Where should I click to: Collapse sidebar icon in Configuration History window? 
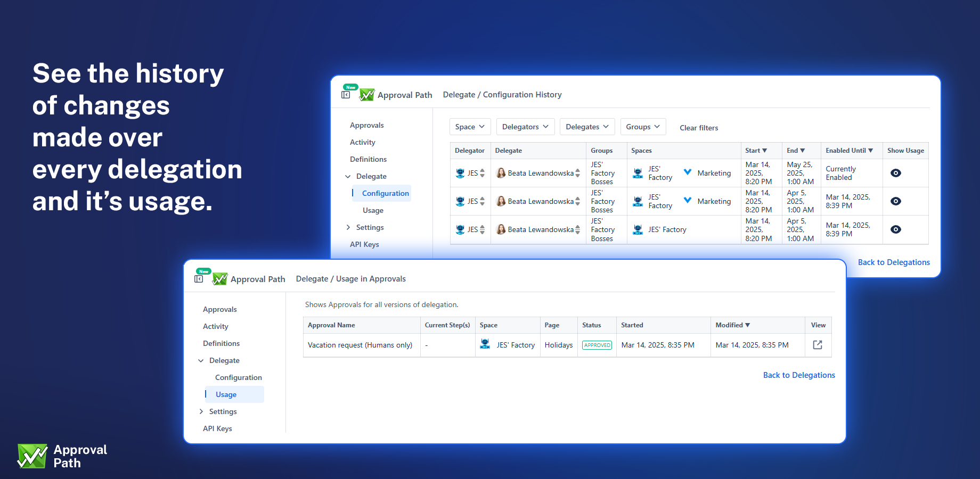click(346, 95)
